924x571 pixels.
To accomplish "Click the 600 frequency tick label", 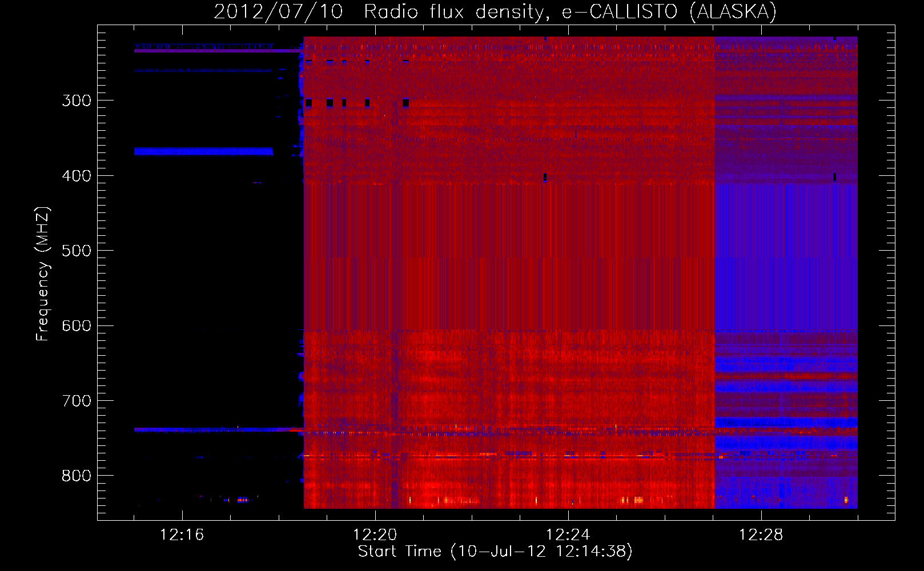I will point(77,325).
